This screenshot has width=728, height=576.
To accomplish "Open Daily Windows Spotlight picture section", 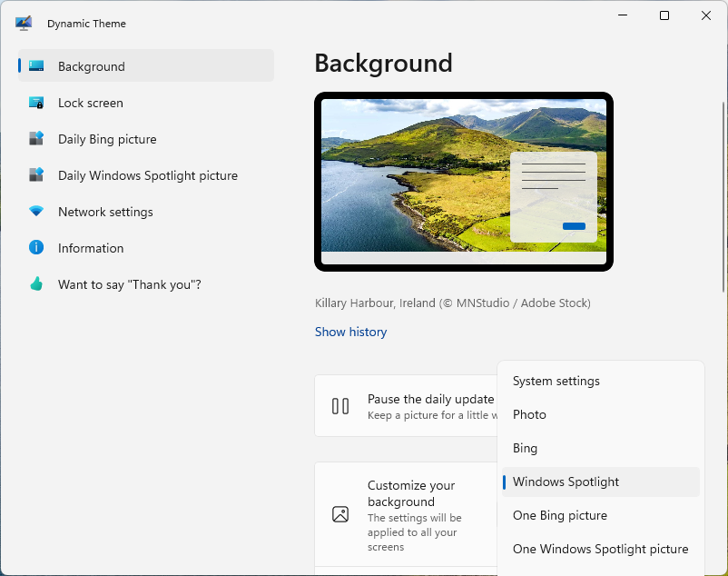I will pos(146,175).
